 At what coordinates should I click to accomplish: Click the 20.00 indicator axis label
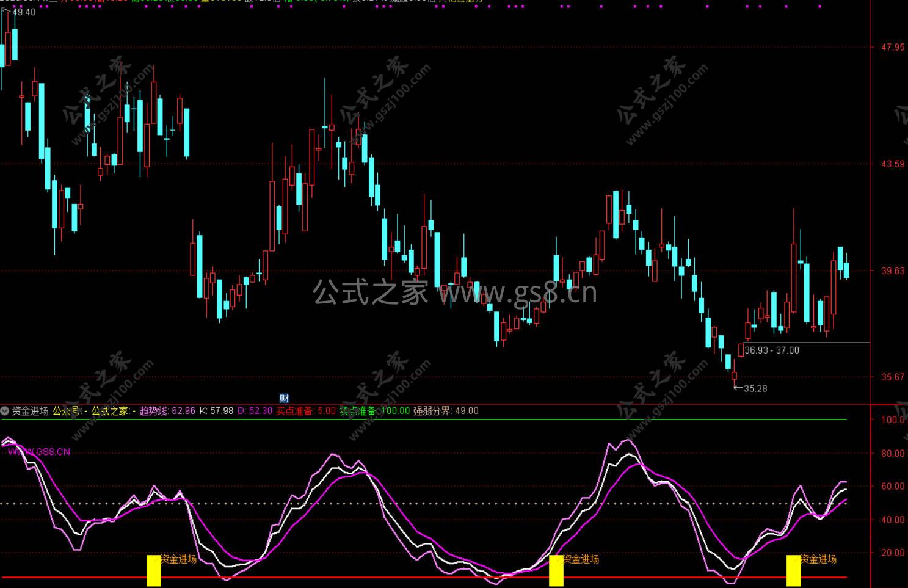pyautogui.click(x=893, y=553)
